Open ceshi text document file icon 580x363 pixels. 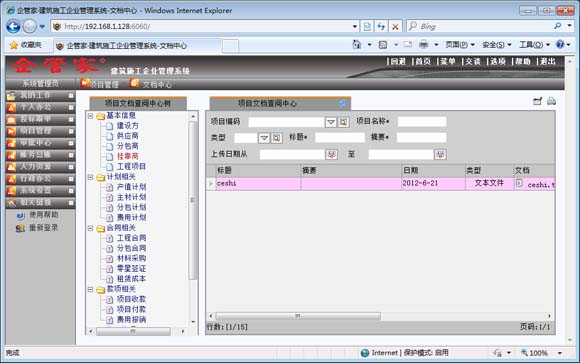[x=519, y=183]
